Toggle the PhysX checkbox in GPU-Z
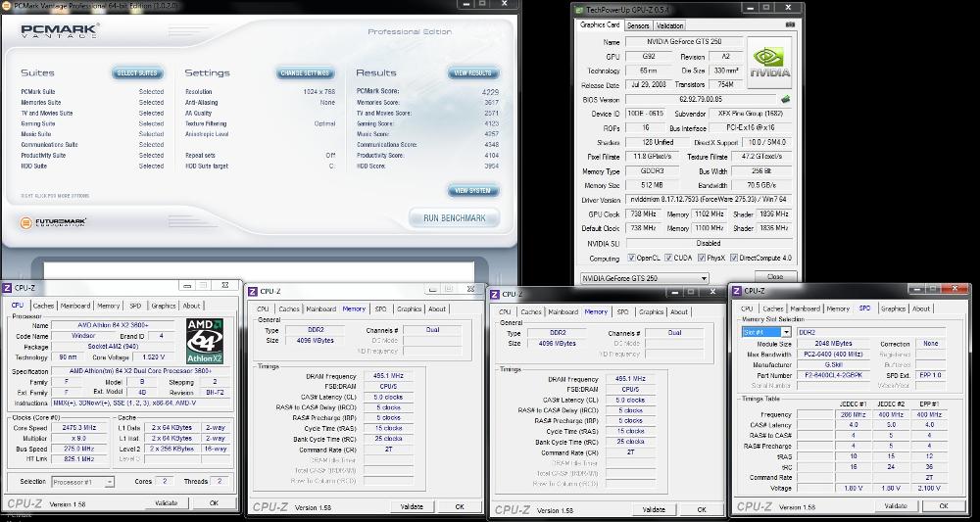The height and width of the screenshot is (522, 980). pos(702,258)
